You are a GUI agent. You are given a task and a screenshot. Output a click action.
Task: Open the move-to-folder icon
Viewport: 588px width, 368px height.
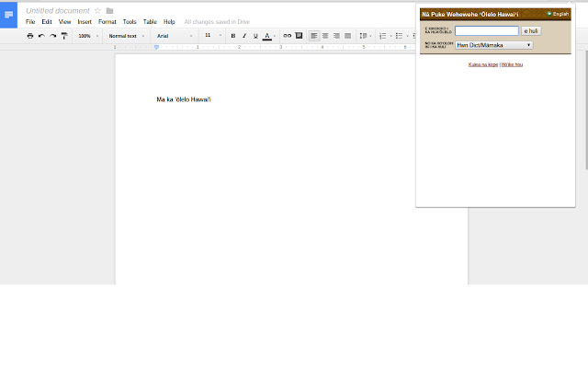pos(109,10)
